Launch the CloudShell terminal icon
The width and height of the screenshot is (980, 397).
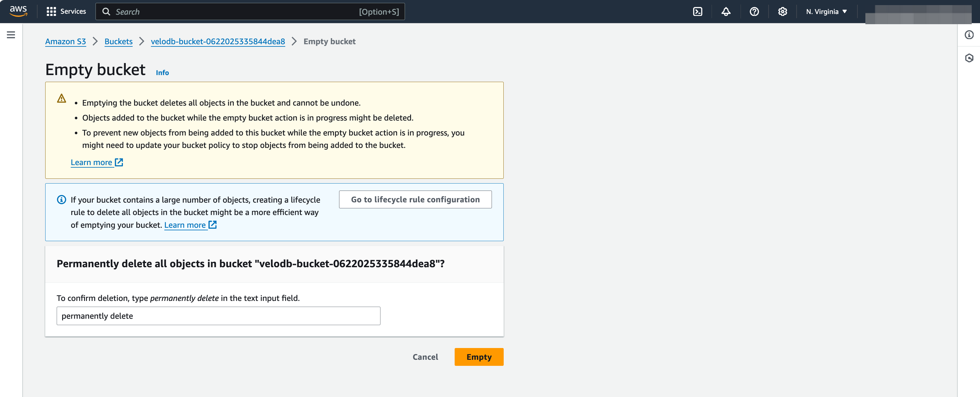coord(697,11)
